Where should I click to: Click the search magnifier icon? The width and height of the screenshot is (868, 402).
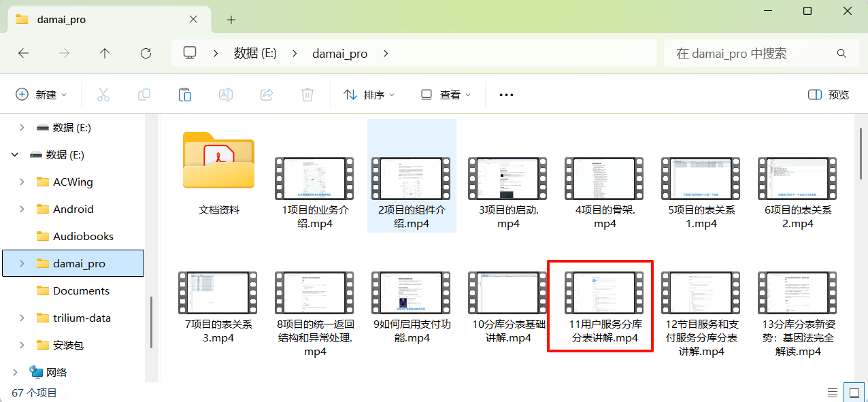point(841,54)
